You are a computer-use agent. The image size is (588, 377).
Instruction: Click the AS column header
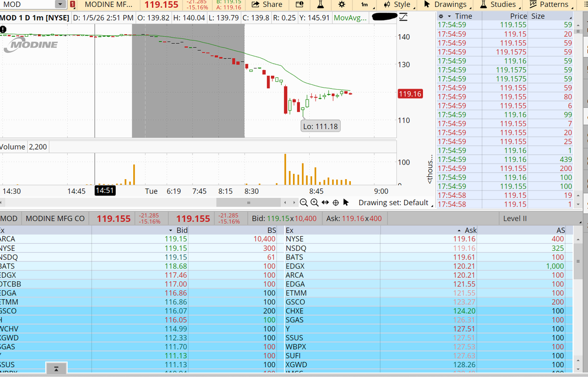pyautogui.click(x=561, y=230)
